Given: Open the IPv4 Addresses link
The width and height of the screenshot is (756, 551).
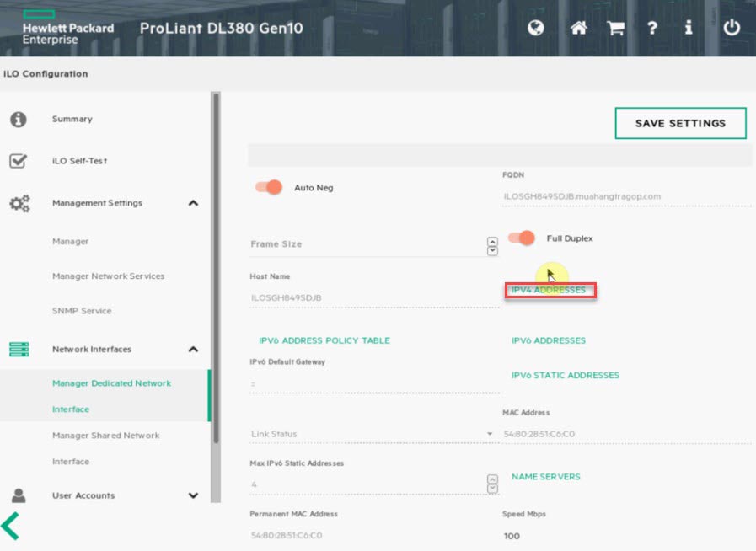Looking at the screenshot, I should 549,290.
